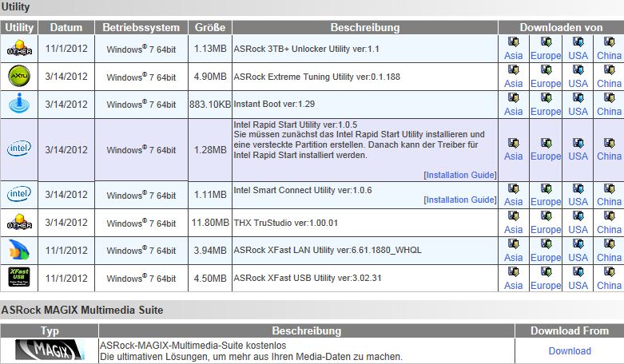Click the Größe column header

click(210, 27)
